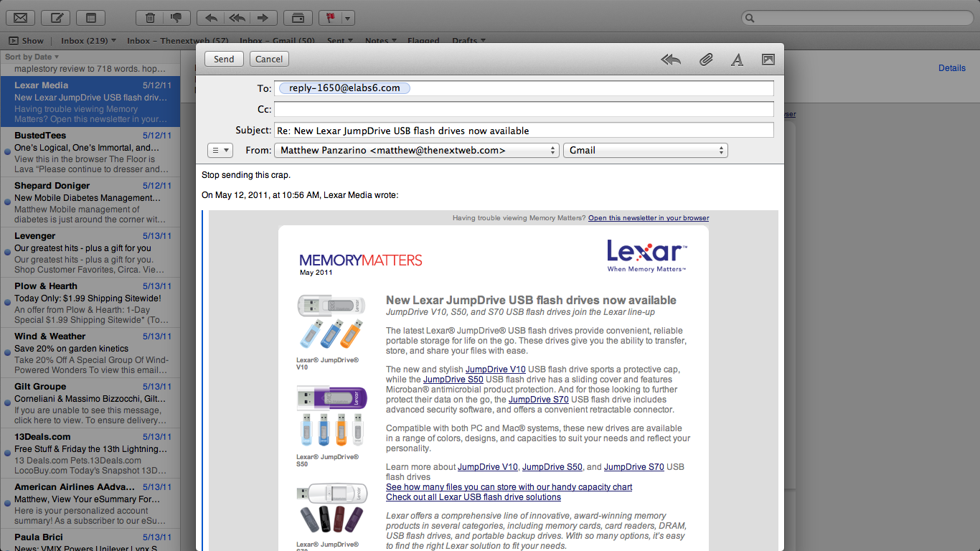Open this newsletter in your browser link
Image resolution: width=980 pixels, height=551 pixels.
click(649, 218)
